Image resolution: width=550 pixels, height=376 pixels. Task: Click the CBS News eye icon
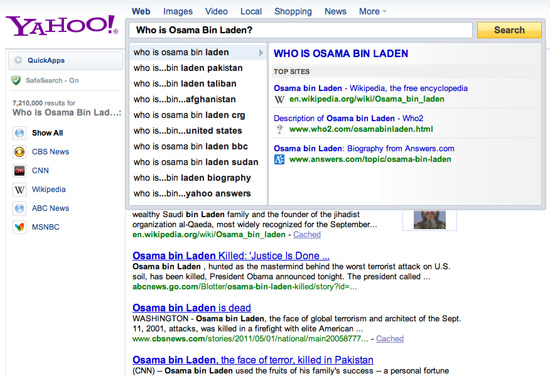click(20, 152)
